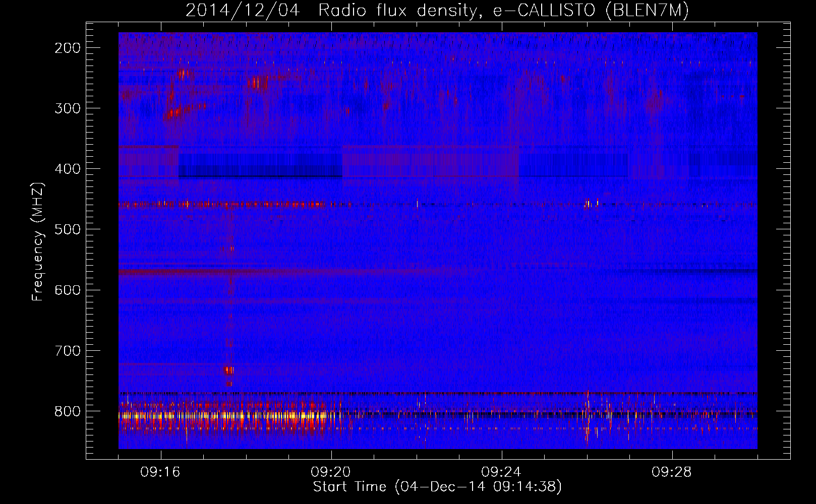Image resolution: width=816 pixels, height=504 pixels.
Task: Click the plot title '2014/12/04 Radio flux density'
Action: (x=437, y=11)
